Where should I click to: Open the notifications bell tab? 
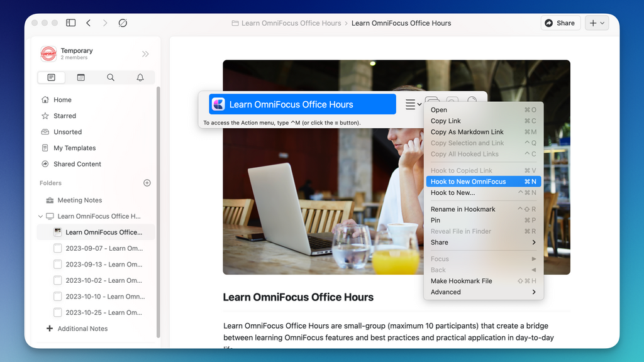(x=140, y=77)
